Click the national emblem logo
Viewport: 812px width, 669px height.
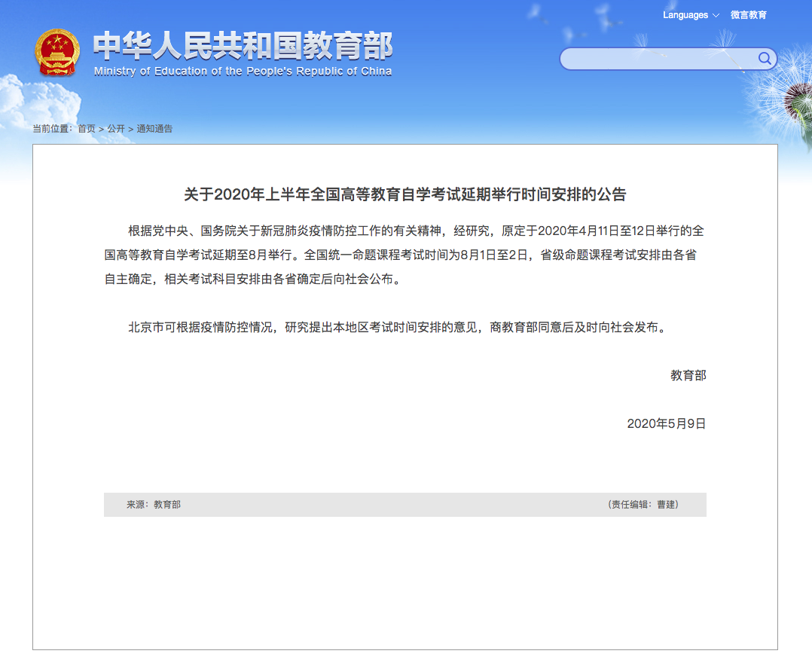tap(56, 52)
